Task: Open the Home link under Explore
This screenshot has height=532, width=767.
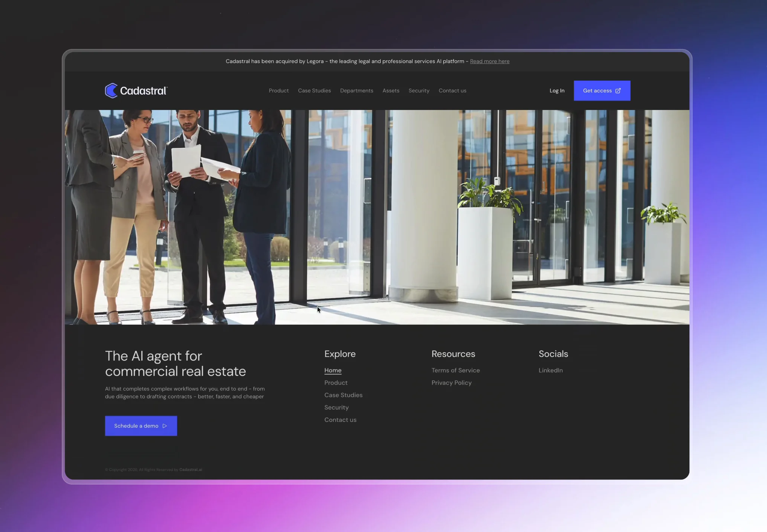Action: pos(333,370)
